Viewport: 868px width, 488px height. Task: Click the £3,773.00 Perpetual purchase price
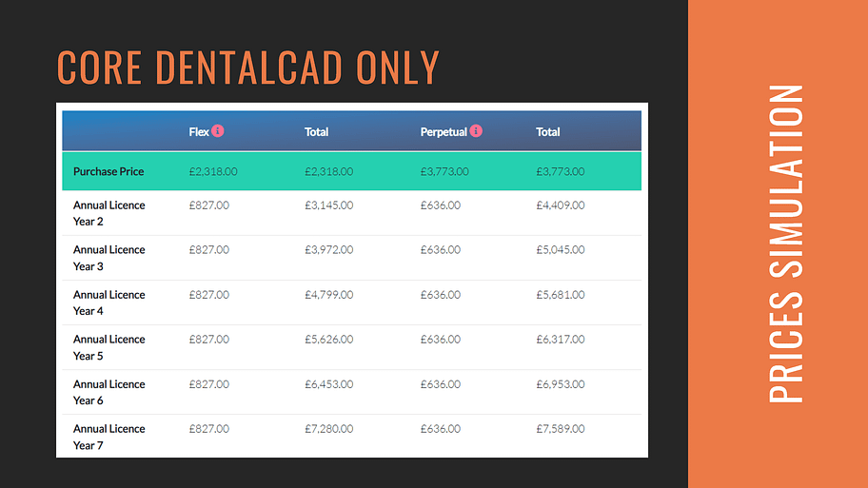444,171
